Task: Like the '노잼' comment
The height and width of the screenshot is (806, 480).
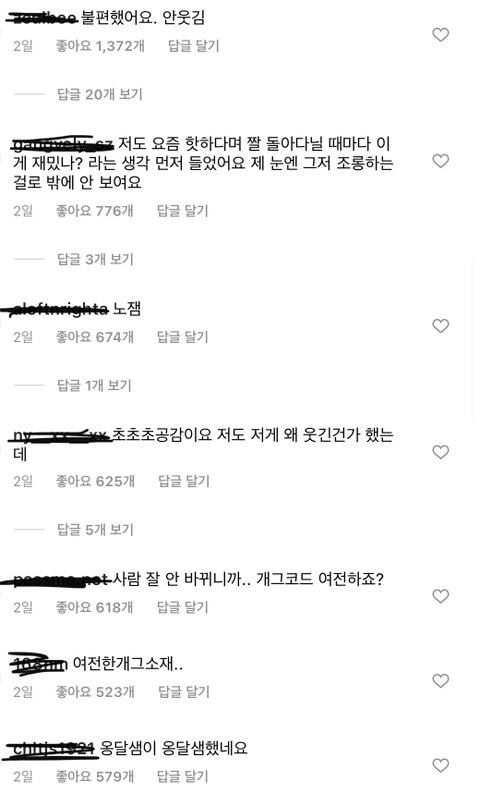Action: click(x=440, y=326)
